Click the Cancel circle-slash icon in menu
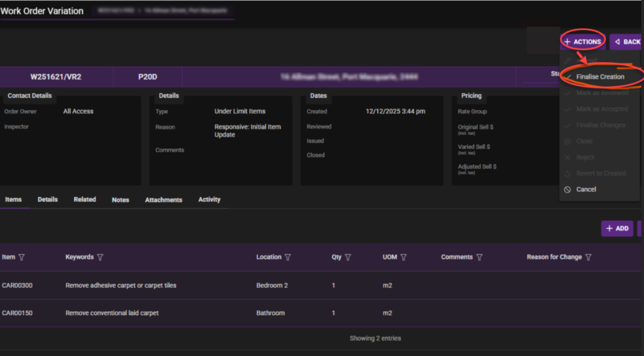The width and height of the screenshot is (644, 356). pos(567,189)
